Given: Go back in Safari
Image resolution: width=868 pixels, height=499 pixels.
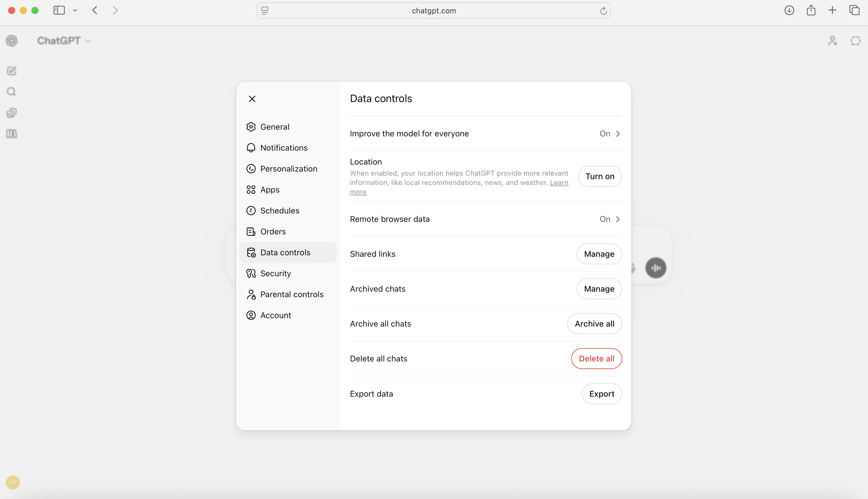Looking at the screenshot, I should pyautogui.click(x=95, y=10).
